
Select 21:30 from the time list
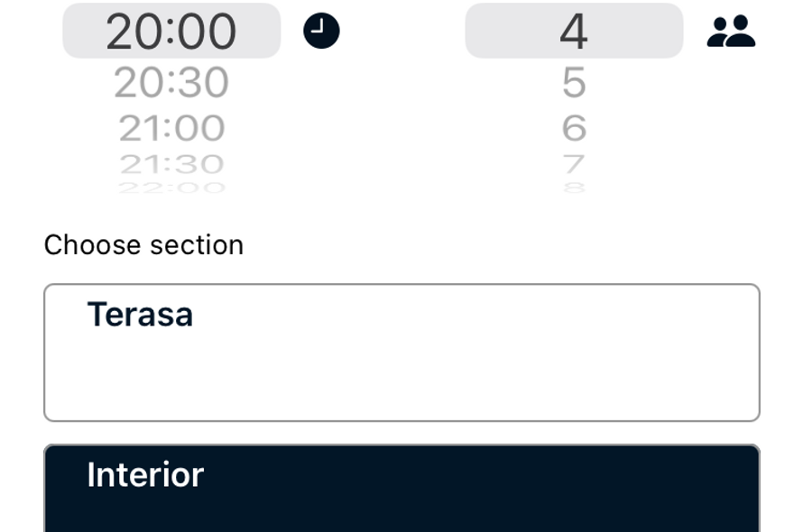pos(171,164)
